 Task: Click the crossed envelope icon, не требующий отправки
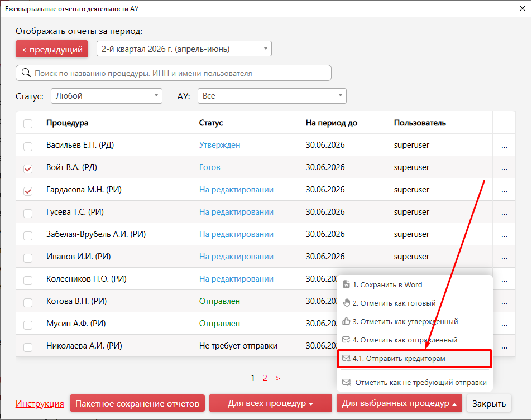347,383
